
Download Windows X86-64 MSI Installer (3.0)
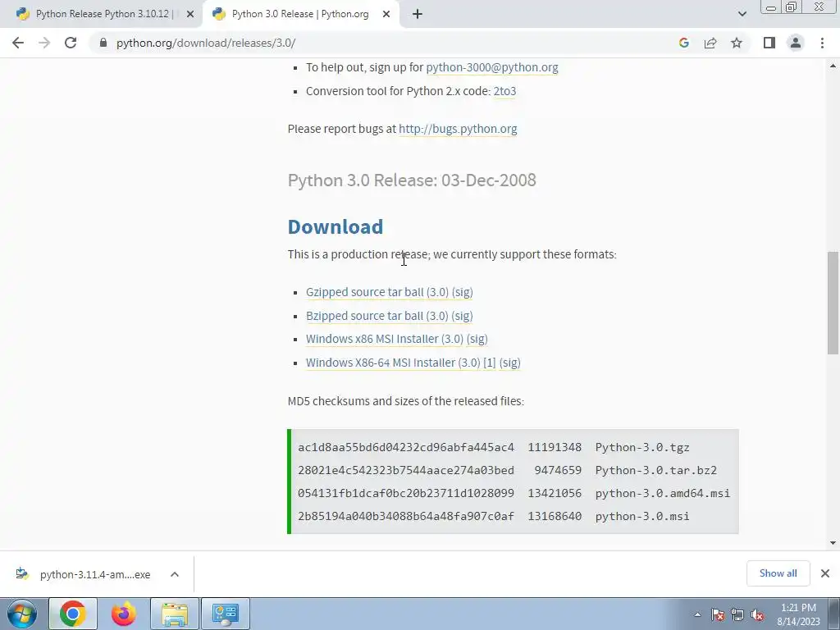coord(393,363)
